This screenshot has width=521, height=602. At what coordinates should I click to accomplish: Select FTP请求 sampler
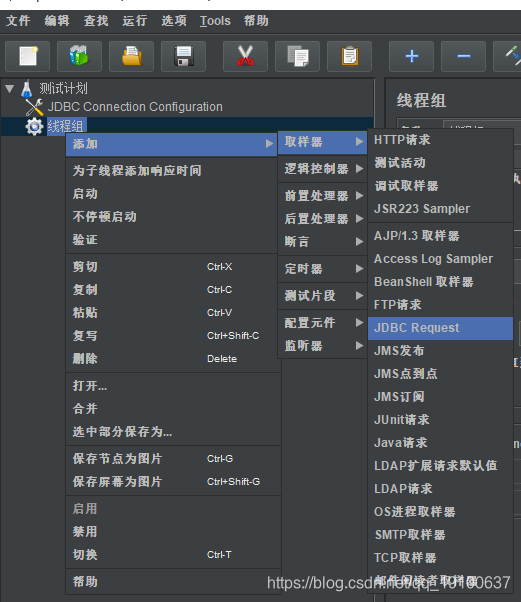tap(440, 305)
